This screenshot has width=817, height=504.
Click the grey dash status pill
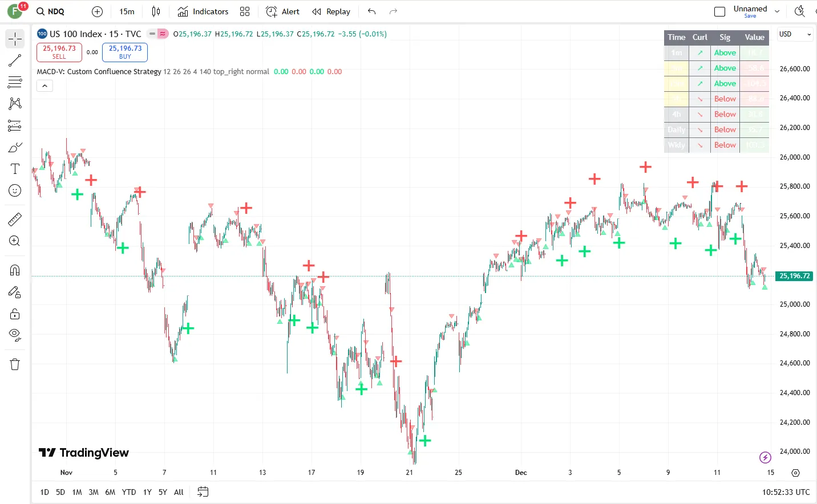pyautogui.click(x=152, y=34)
